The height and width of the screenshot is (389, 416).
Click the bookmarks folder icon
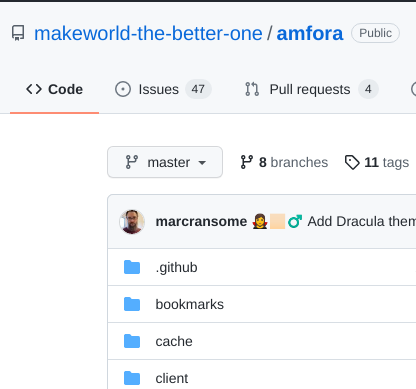coord(132,304)
